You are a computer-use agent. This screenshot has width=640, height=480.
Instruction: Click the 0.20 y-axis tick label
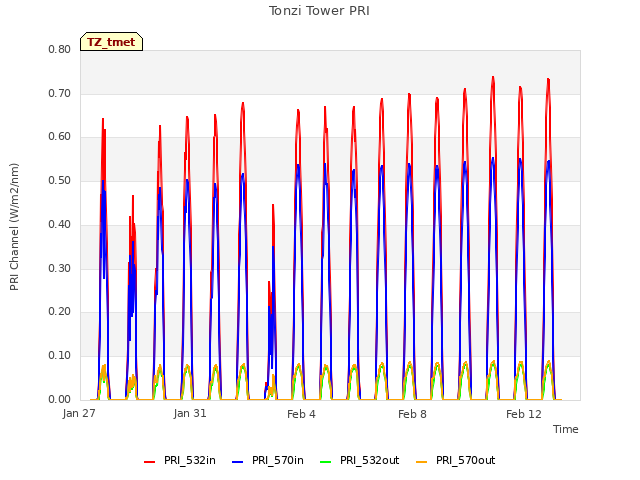tap(60, 311)
